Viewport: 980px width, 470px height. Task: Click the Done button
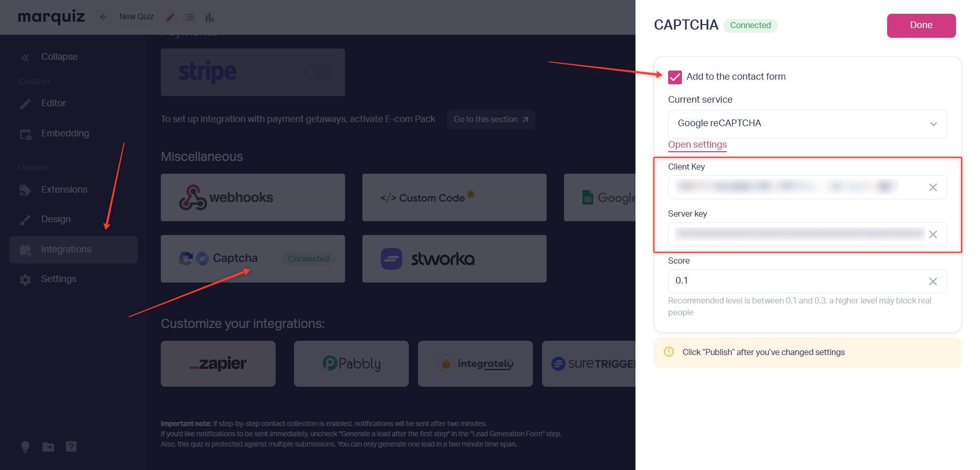point(921,26)
